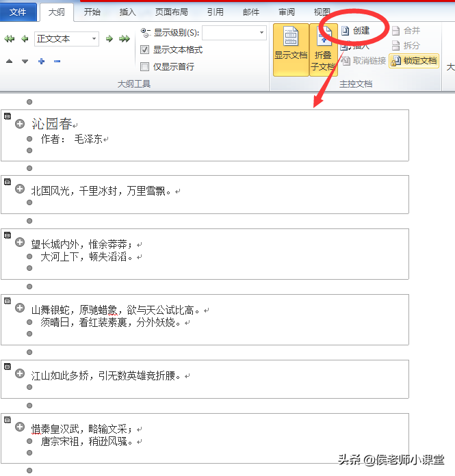Expand selection with the blue plus
455x476 pixels.
tap(41, 62)
